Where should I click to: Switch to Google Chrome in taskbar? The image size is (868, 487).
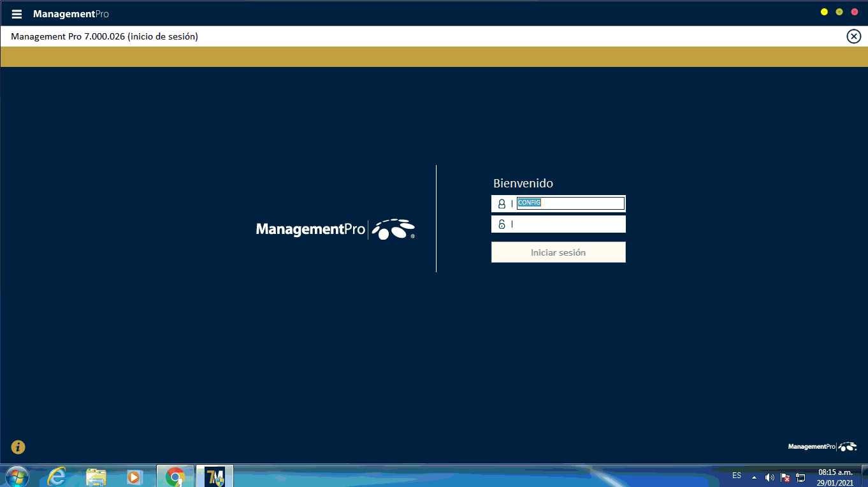pyautogui.click(x=175, y=476)
